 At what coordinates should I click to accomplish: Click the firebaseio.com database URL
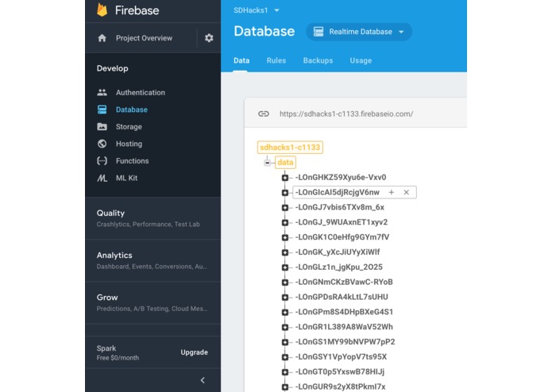pyautogui.click(x=346, y=114)
